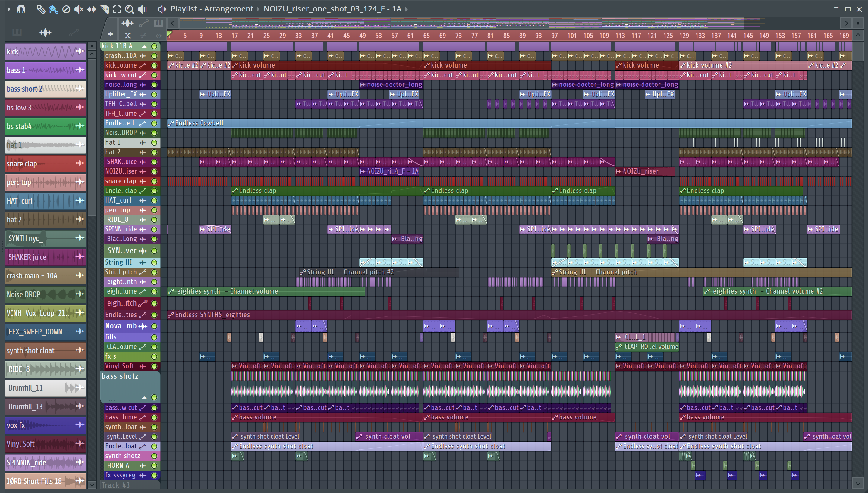
Task: Select the Mute tool
Action: pos(79,9)
